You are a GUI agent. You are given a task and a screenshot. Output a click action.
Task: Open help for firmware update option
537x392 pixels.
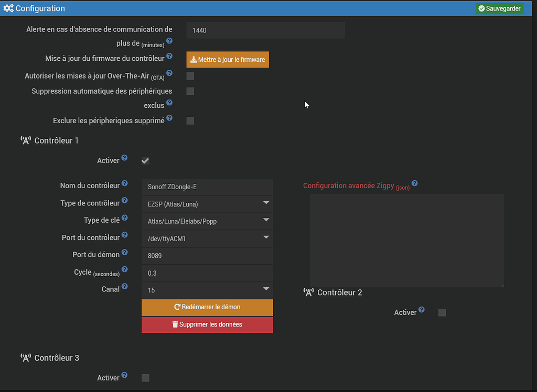pos(168,55)
